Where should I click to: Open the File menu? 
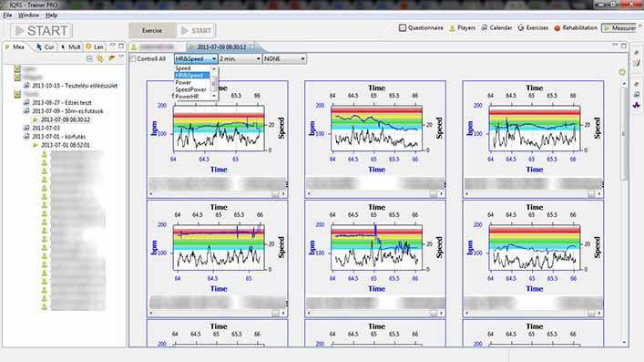tap(7, 16)
